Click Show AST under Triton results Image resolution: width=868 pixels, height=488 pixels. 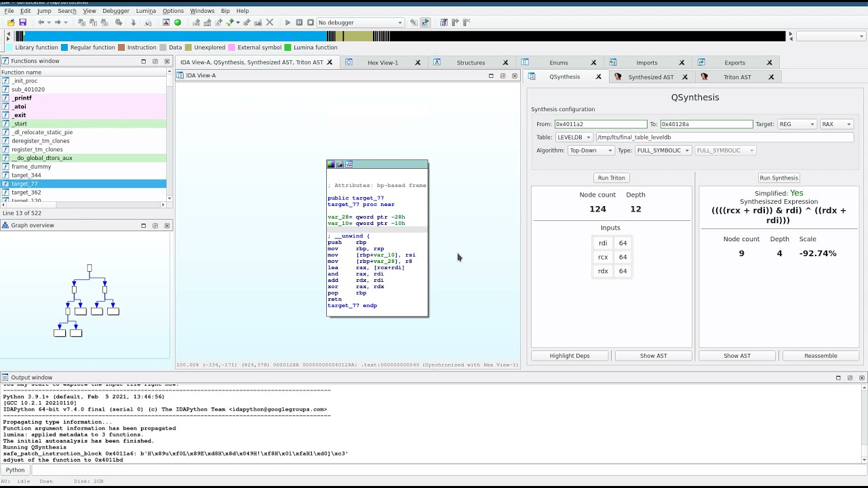[x=653, y=356]
